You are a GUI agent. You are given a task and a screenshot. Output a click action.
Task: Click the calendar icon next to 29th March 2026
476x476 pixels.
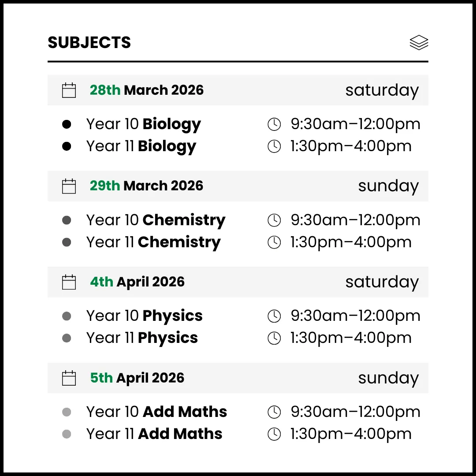[69, 186]
